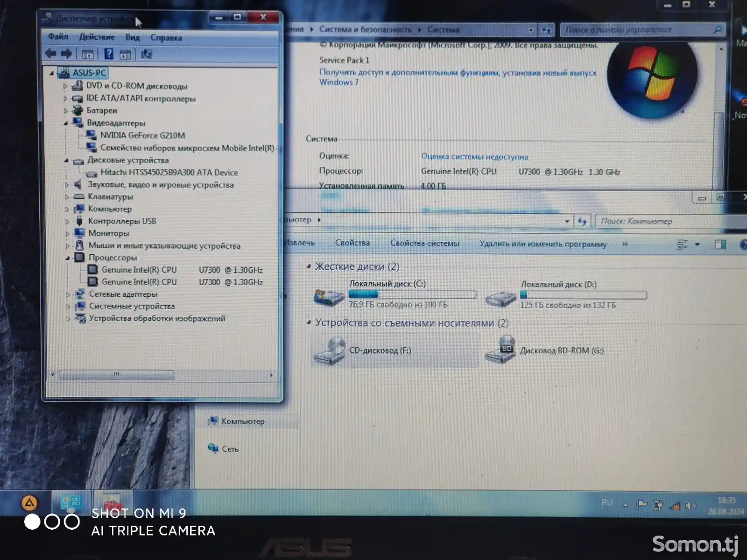Expand IDE ATA/ATAPI контроллеры node

tap(65, 98)
